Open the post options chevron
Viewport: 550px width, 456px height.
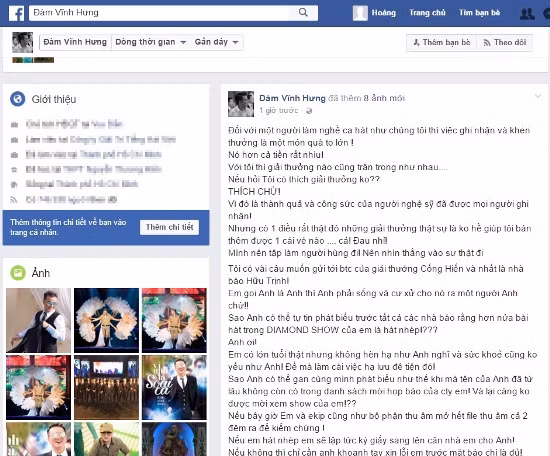pyautogui.click(x=537, y=96)
